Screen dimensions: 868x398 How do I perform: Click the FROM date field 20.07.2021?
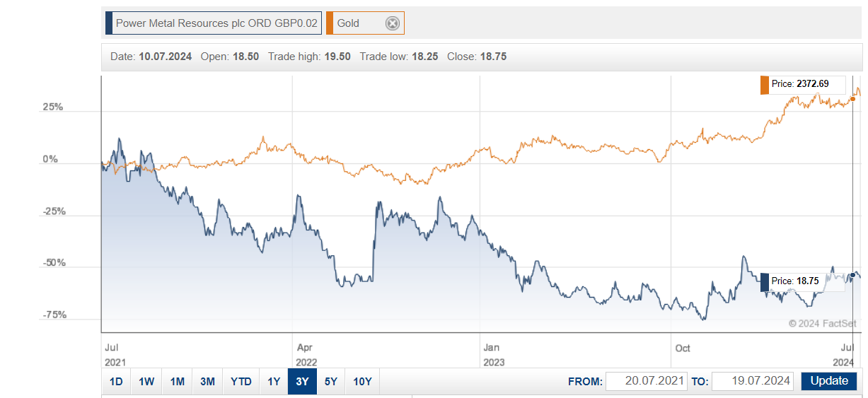pos(646,381)
